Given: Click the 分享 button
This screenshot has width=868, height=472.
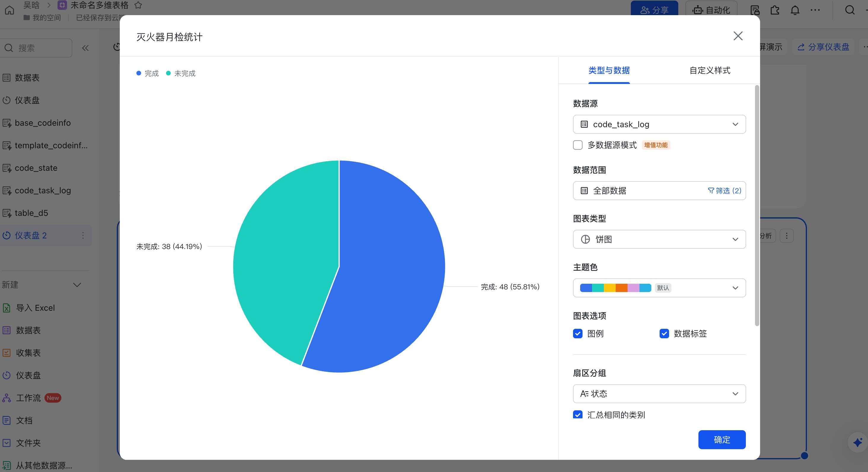Looking at the screenshot, I should pyautogui.click(x=654, y=10).
